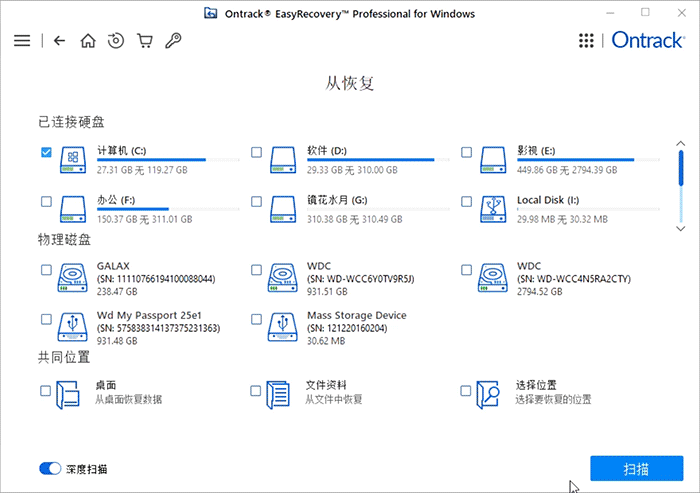Click the 计算机 (C:) usage bar
Screen dimensions: 700x493
point(168,159)
